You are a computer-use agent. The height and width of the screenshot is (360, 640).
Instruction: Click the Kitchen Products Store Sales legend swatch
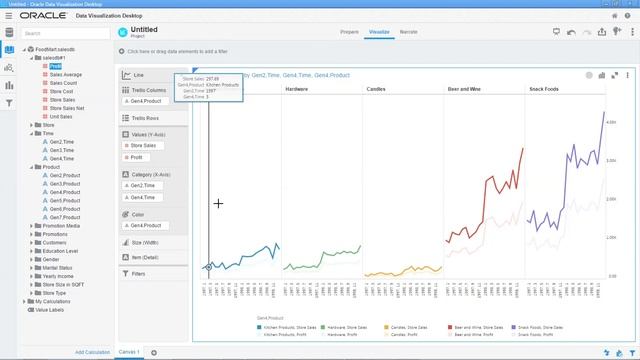(x=259, y=327)
